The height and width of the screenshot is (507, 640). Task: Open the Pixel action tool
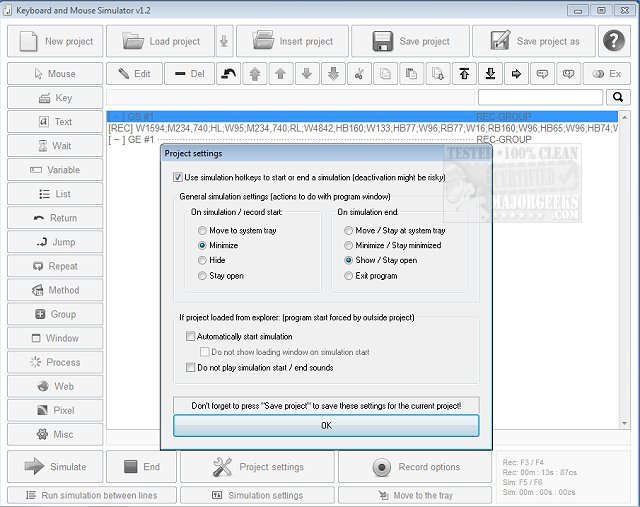55,410
